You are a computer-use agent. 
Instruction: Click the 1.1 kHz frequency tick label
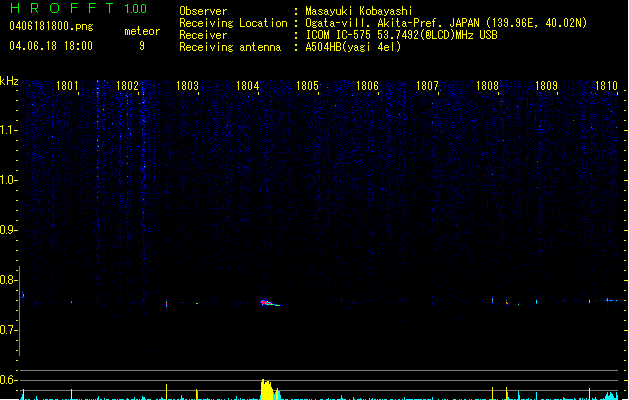[x=8, y=130]
